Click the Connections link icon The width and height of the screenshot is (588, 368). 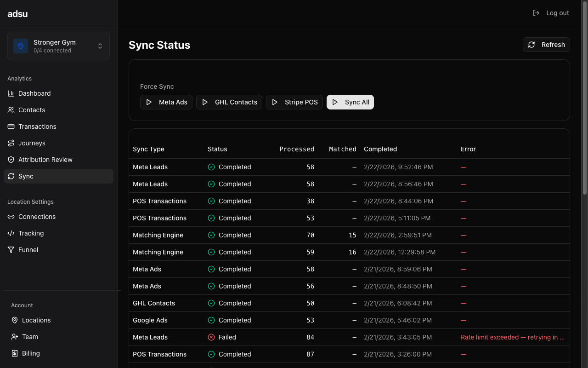11,217
